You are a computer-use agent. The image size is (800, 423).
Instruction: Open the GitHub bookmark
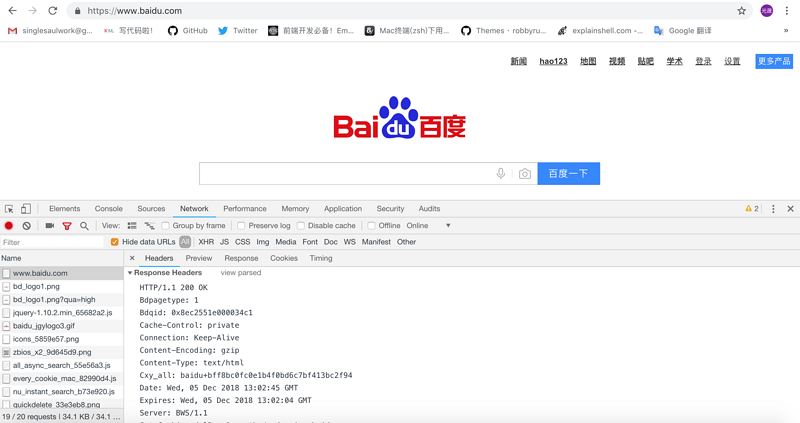click(188, 31)
